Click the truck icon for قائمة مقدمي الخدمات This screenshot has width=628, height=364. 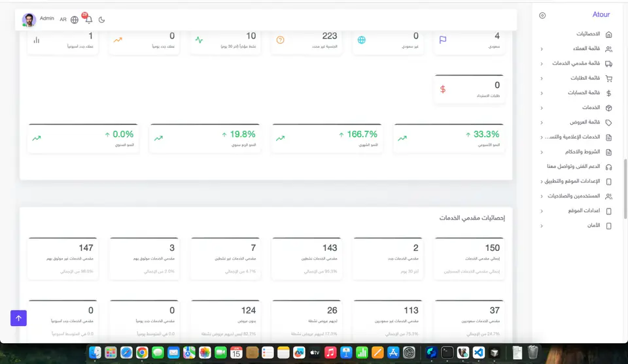[x=608, y=63]
